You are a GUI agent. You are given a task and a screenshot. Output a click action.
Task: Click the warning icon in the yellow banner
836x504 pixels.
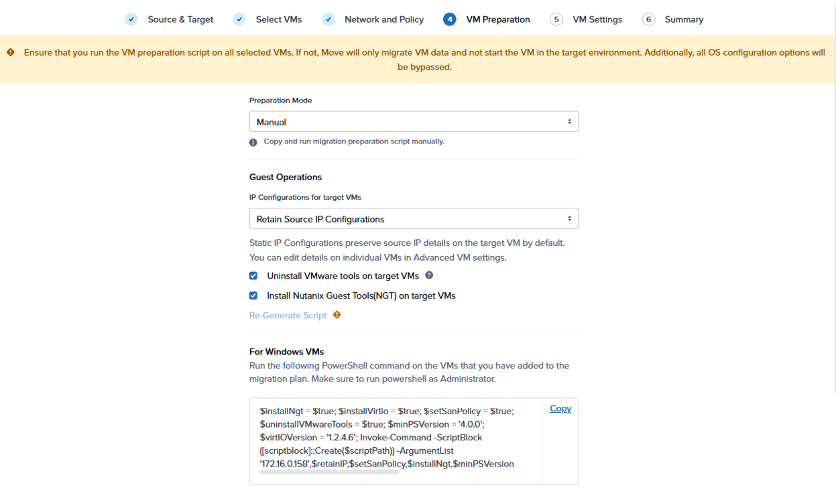[11, 52]
